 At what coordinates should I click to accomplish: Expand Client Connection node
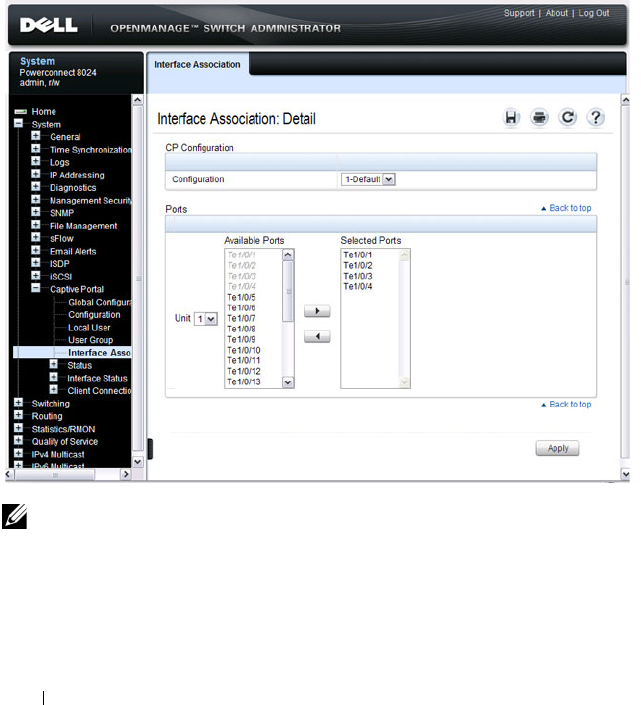(x=53, y=389)
